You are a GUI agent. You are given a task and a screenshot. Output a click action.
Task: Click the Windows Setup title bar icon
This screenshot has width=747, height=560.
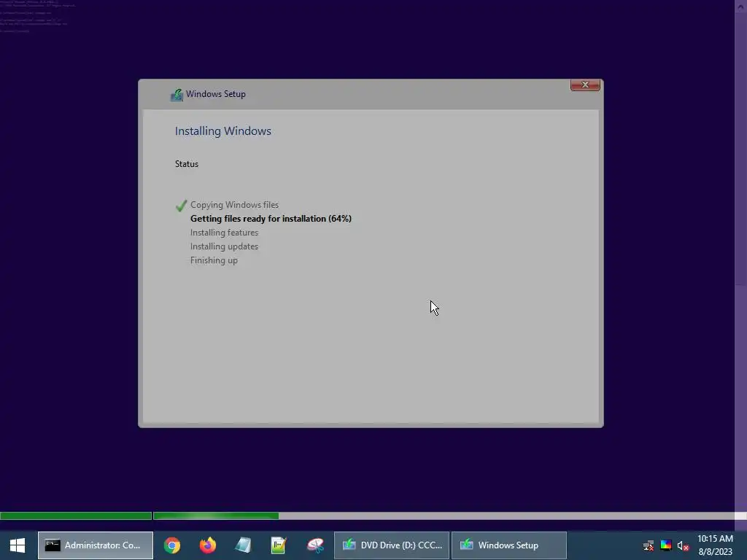tap(177, 95)
